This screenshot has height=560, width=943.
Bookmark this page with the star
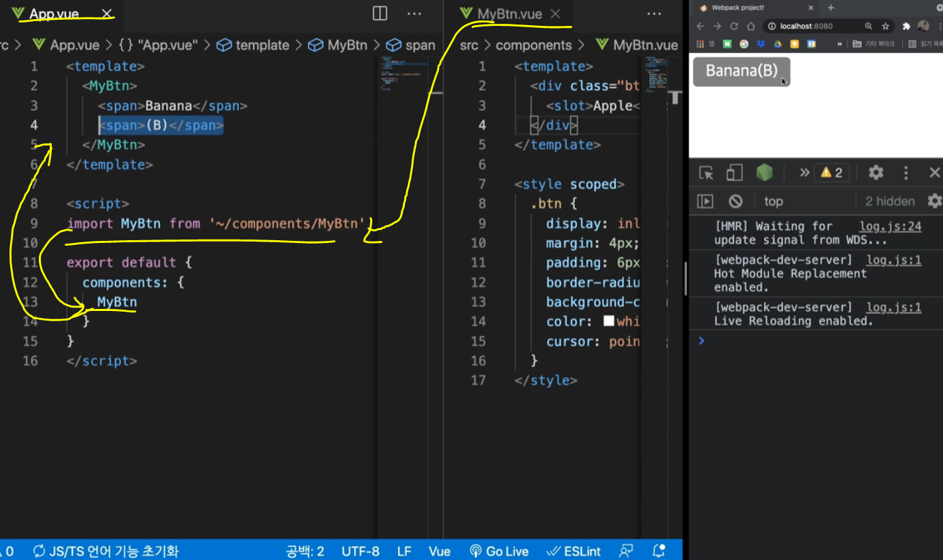(x=886, y=26)
